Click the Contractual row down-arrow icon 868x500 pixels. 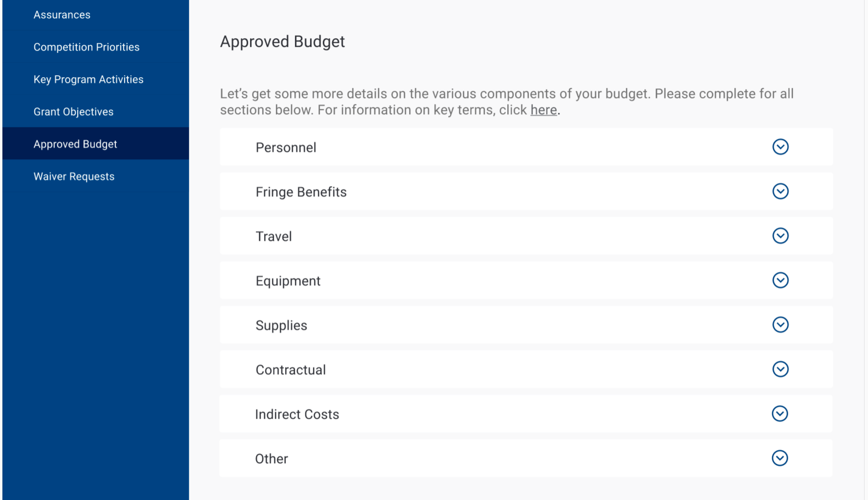(780, 369)
